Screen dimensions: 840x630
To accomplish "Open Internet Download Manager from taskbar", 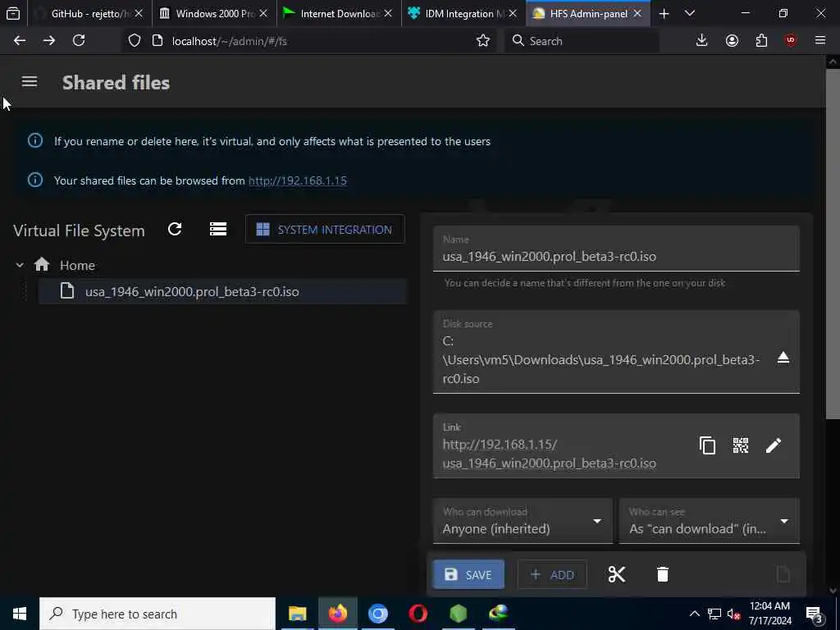I will coord(498,614).
